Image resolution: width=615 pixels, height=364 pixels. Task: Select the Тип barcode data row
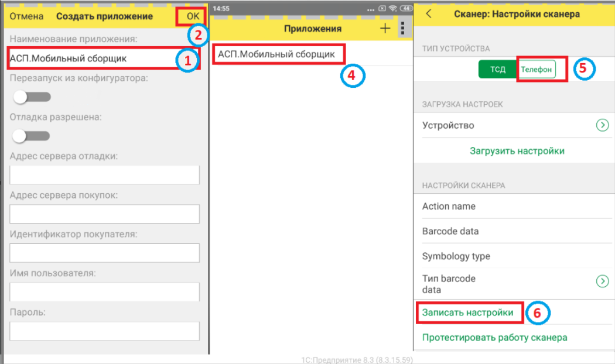coord(515,284)
